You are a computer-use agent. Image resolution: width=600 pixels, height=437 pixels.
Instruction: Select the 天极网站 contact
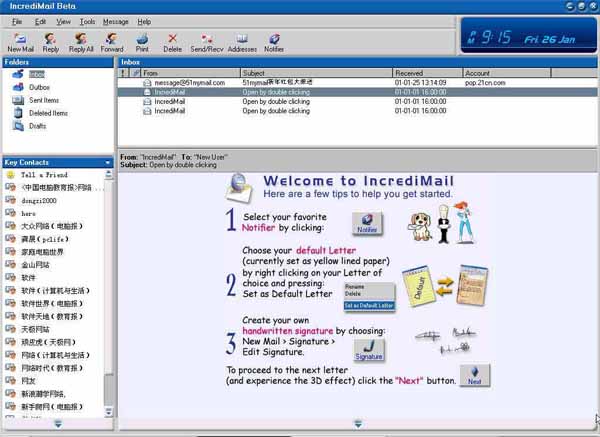point(35,329)
